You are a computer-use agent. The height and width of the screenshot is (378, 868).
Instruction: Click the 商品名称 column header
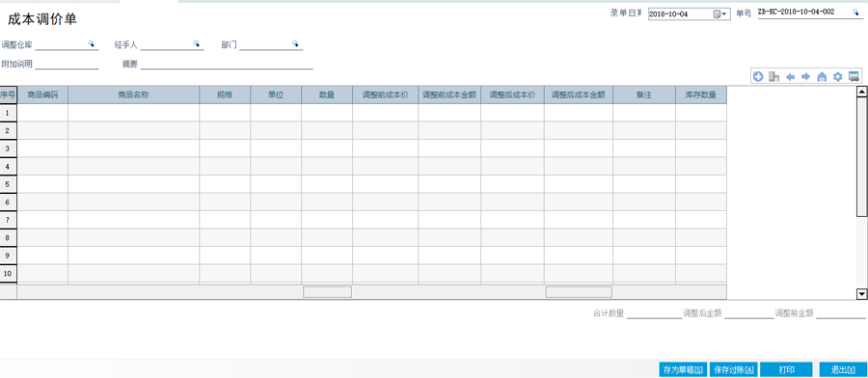click(133, 94)
